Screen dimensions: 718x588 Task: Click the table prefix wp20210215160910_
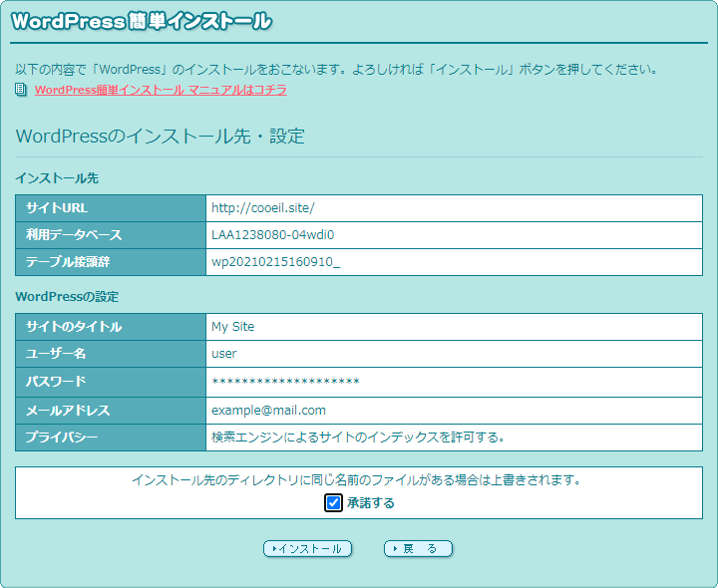(275, 262)
